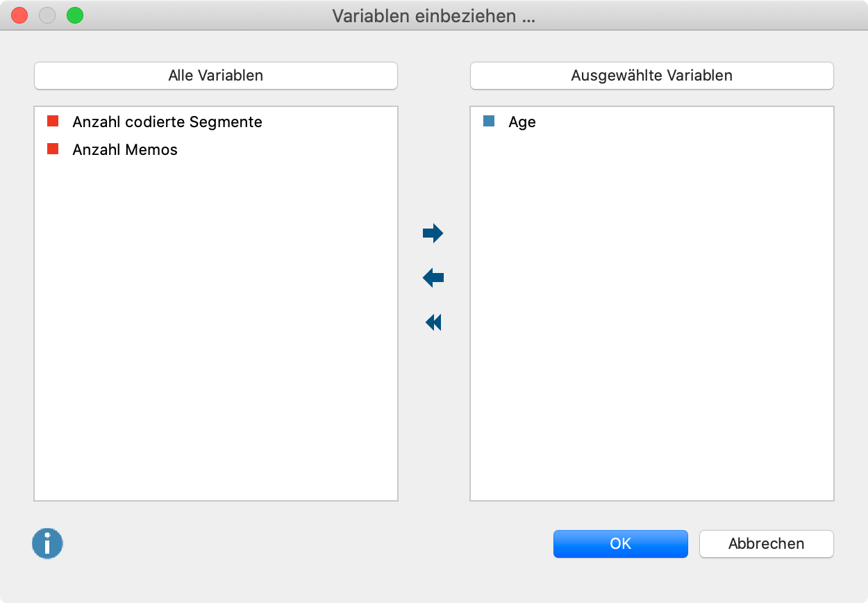868x603 pixels.
Task: Click the green zoom window button
Action: 75,15
